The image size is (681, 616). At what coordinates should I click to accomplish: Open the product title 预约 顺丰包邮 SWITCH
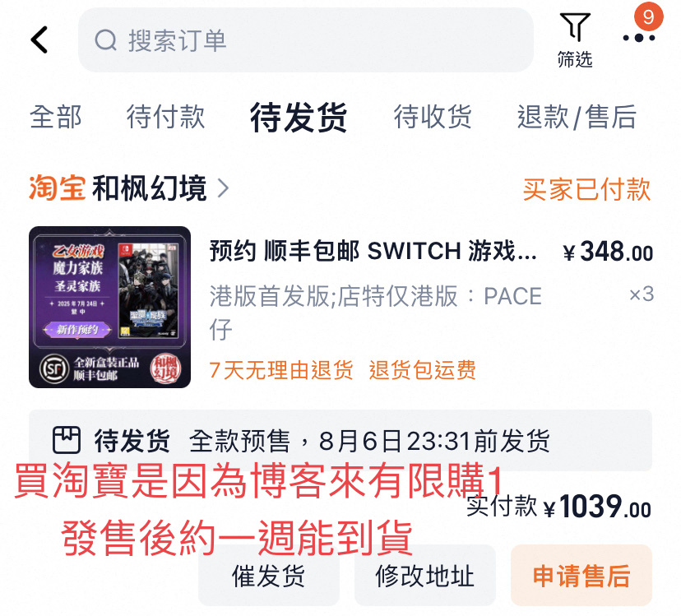coord(373,251)
